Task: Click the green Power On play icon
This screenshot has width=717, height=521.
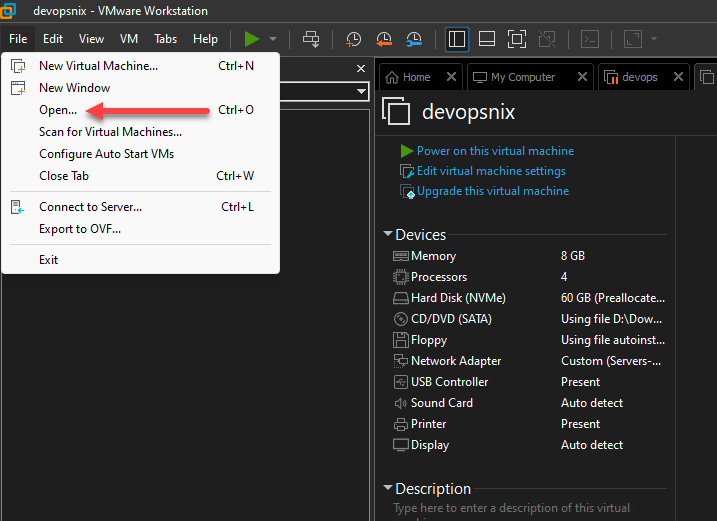Action: [x=251, y=39]
